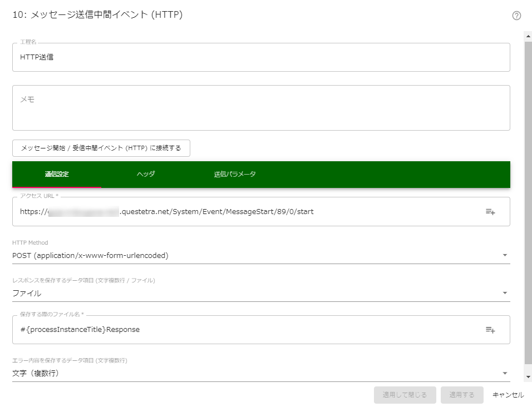Click the メッセージ開始 / 受信中間イベント (HTTP) に接続する button
532x407 pixels.
pos(101,148)
